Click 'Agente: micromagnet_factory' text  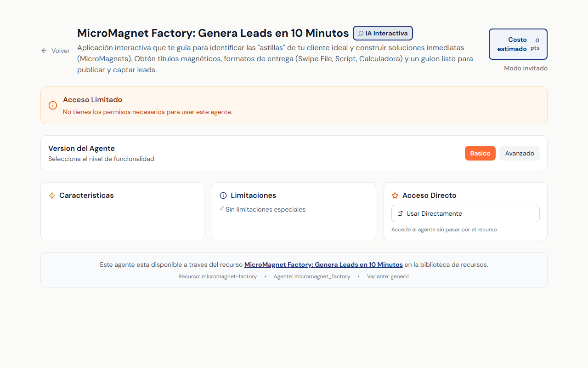pos(312,276)
